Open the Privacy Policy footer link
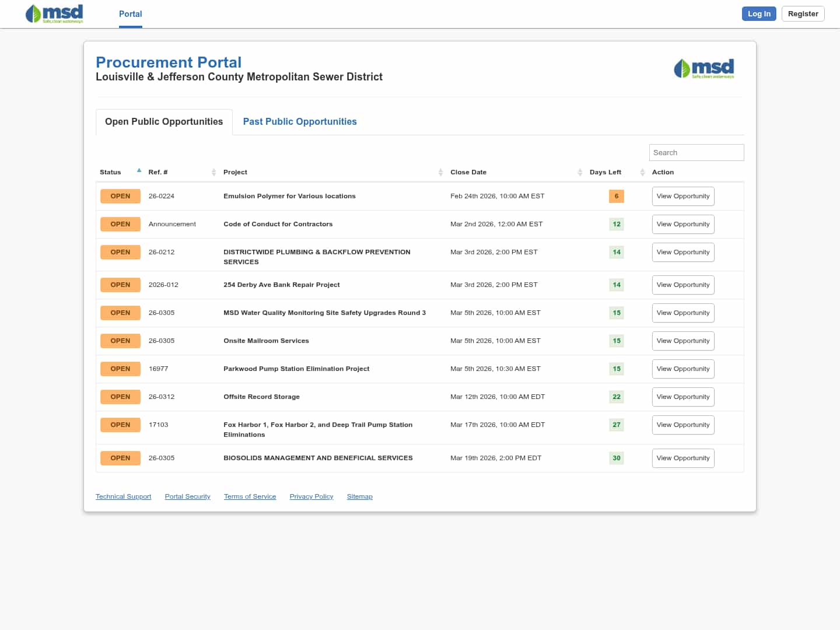Image resolution: width=840 pixels, height=630 pixels. click(x=311, y=496)
